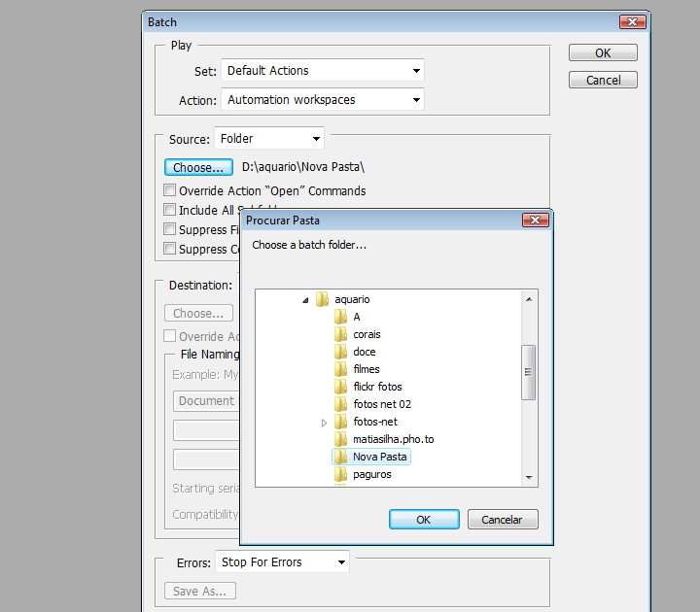This screenshot has width=700, height=612.
Task: Click the folder icon for flickr fotos
Action: pyautogui.click(x=340, y=387)
